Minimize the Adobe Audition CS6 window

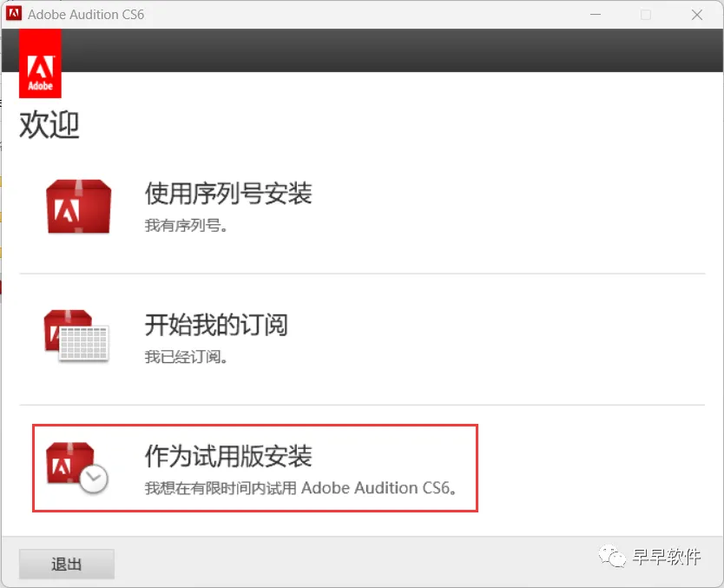pyautogui.click(x=596, y=14)
